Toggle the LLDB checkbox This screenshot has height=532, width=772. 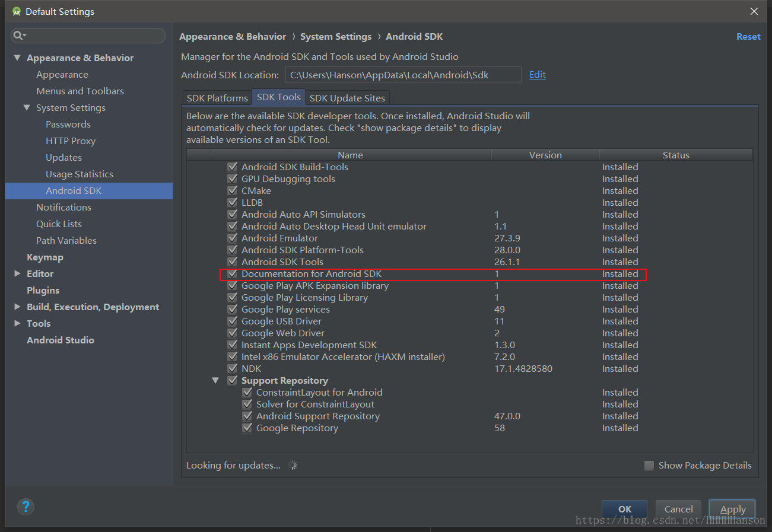(233, 202)
